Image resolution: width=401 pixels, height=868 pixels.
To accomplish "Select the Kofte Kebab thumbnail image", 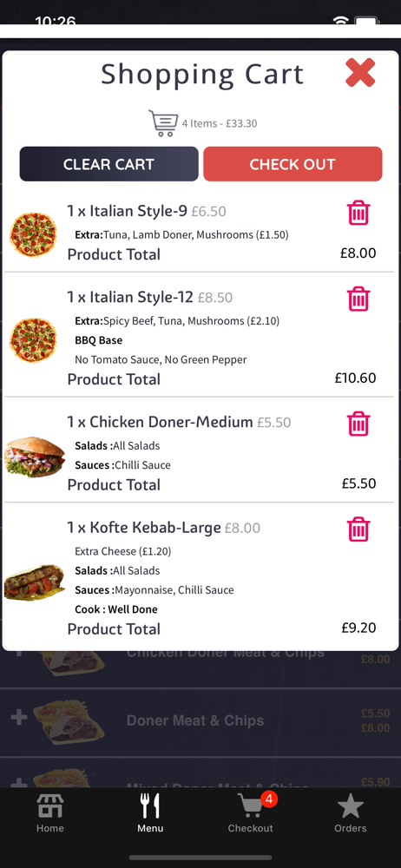I will tap(35, 583).
